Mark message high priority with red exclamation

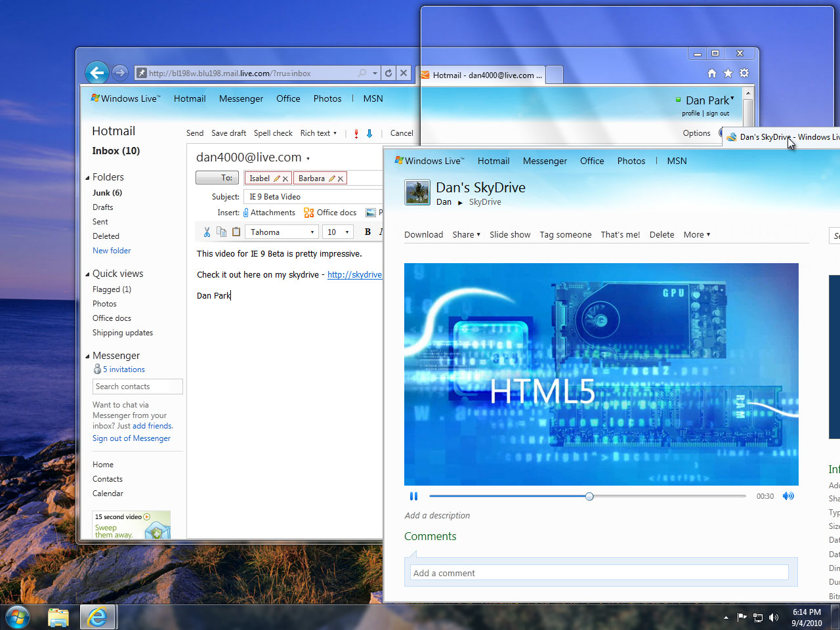(356, 133)
